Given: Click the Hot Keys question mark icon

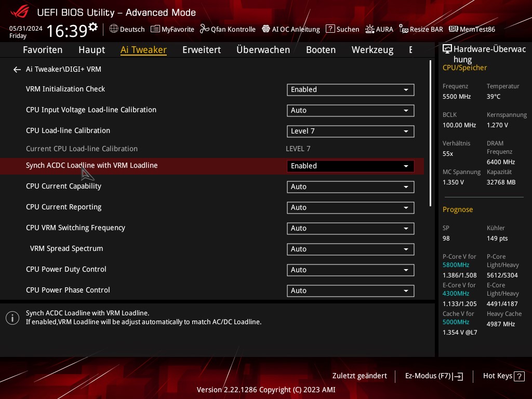Looking at the screenshot, I should tap(519, 376).
